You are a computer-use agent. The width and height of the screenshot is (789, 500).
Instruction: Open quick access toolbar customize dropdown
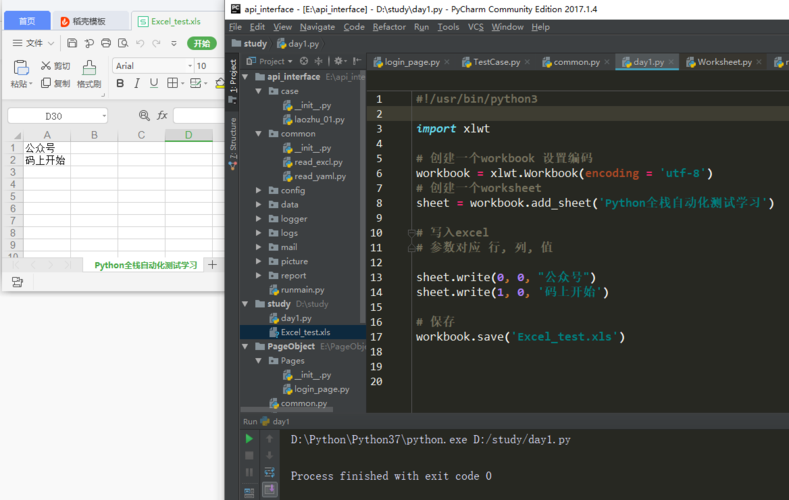point(174,43)
